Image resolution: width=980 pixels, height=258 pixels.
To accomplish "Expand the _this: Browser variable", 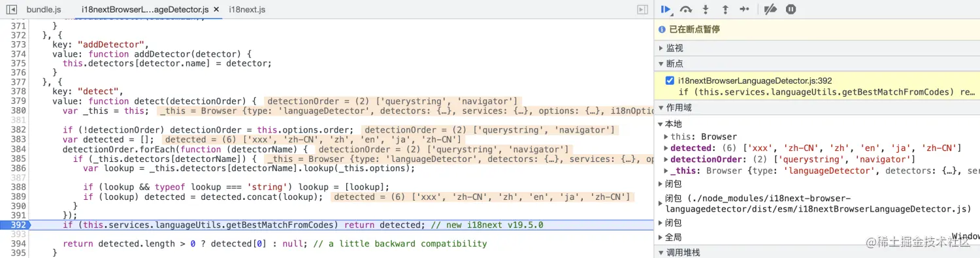I will 666,170.
